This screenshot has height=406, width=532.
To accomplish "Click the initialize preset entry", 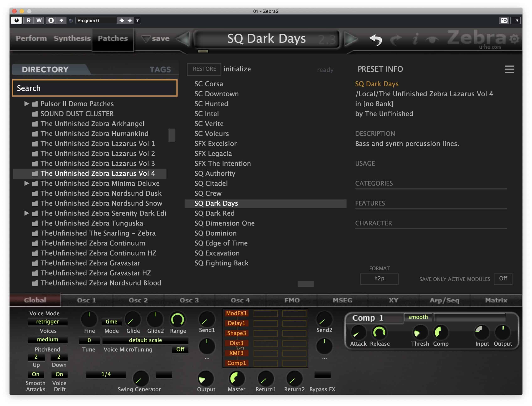I will pos(237,69).
